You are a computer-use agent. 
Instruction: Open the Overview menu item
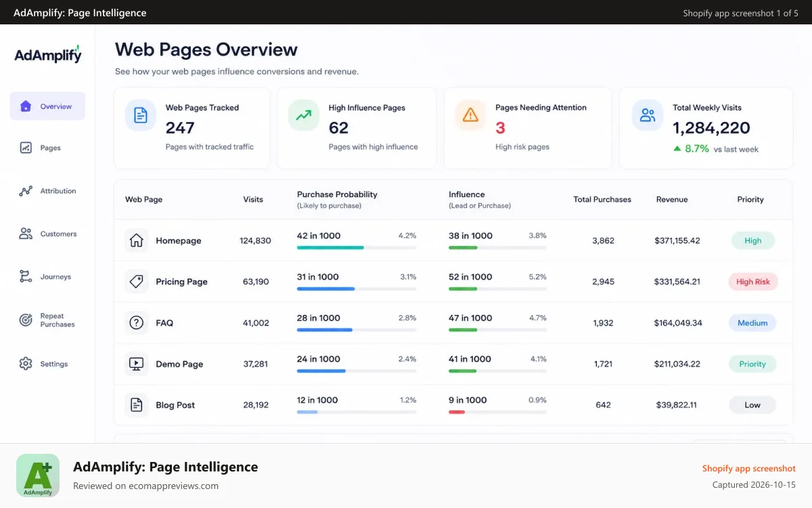tap(47, 106)
